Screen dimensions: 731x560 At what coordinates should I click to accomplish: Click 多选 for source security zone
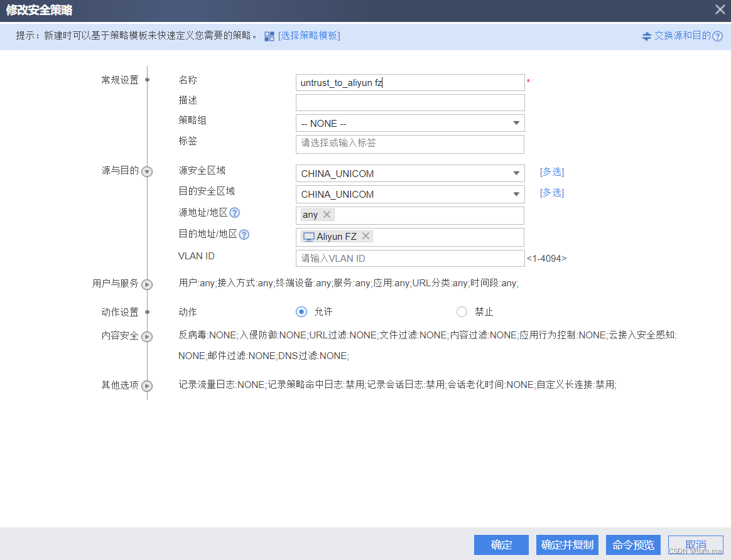(x=552, y=172)
